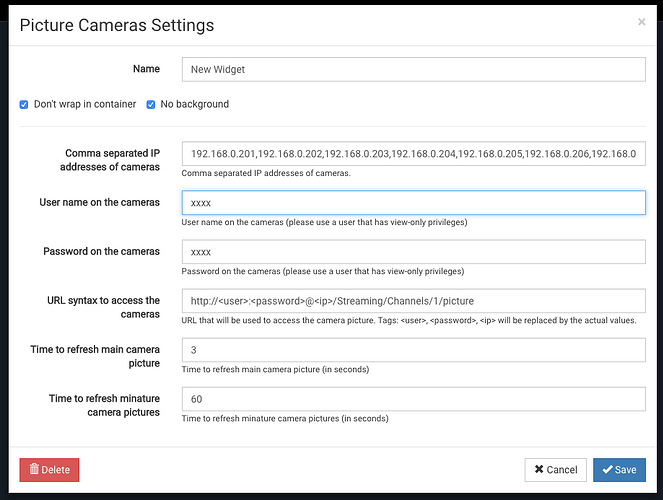
Task: Click the main camera refresh time field
Action: [413, 350]
